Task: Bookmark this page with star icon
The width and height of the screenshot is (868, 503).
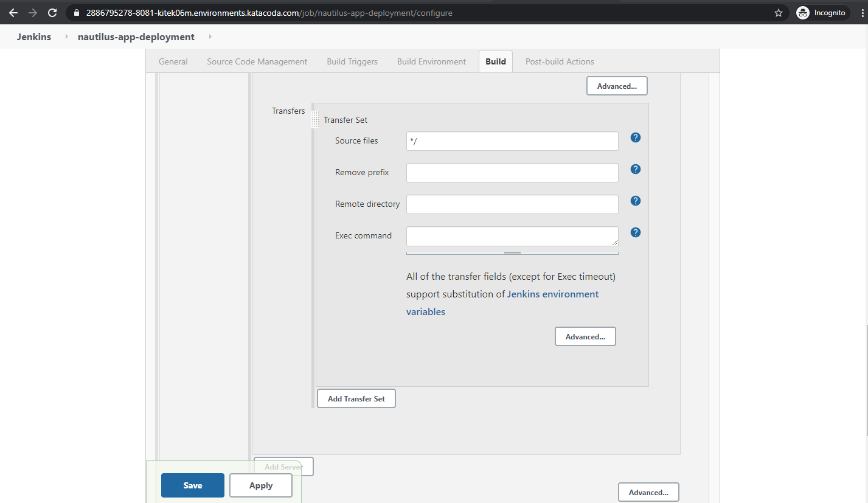Action: tap(779, 13)
